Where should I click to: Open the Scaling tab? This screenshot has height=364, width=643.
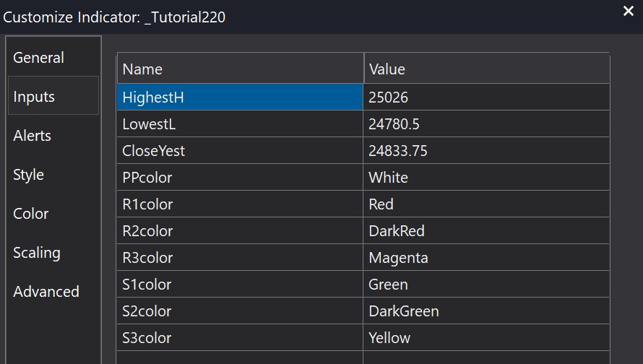[37, 253]
